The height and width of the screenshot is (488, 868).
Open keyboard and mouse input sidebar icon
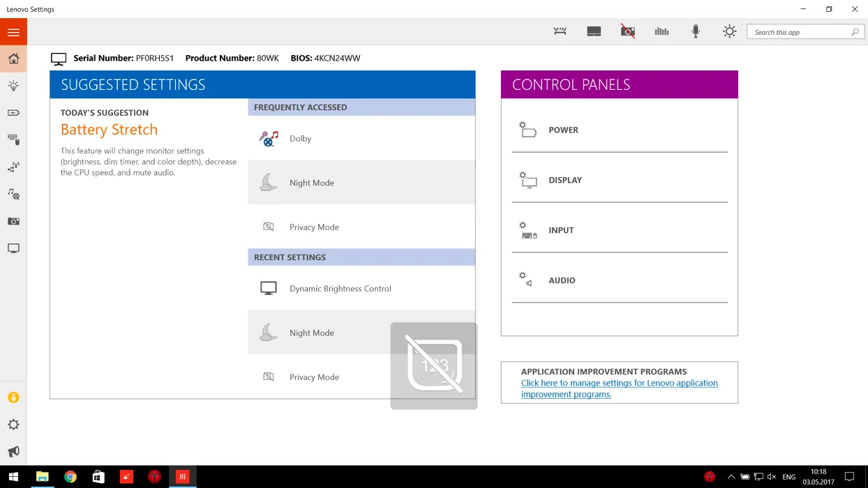click(x=13, y=140)
